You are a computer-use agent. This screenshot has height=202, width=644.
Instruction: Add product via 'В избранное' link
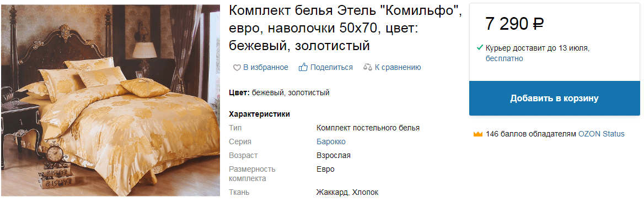266,67
